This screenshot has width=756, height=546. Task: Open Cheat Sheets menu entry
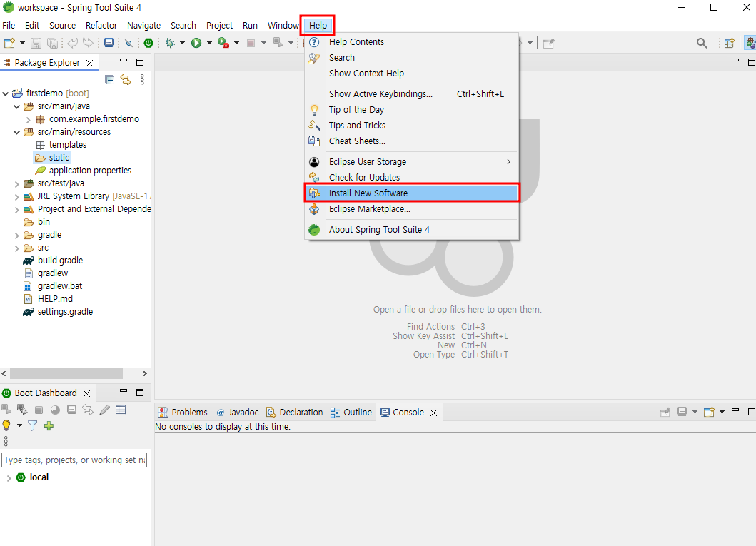point(412,141)
